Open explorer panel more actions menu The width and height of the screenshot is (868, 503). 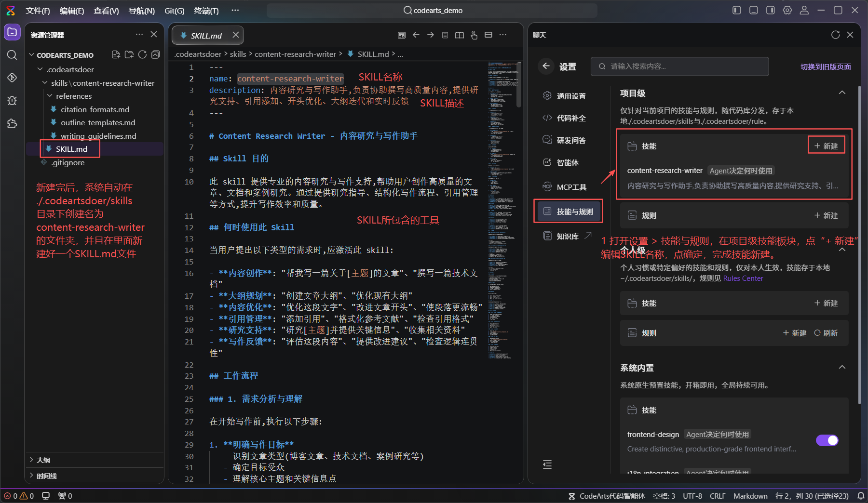[139, 34]
